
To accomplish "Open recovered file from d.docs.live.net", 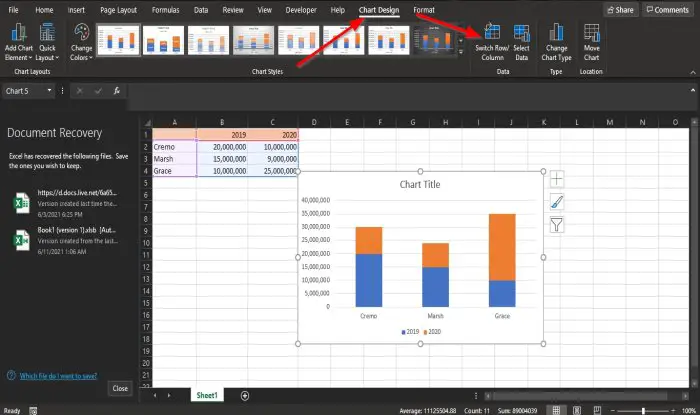I will (67, 203).
